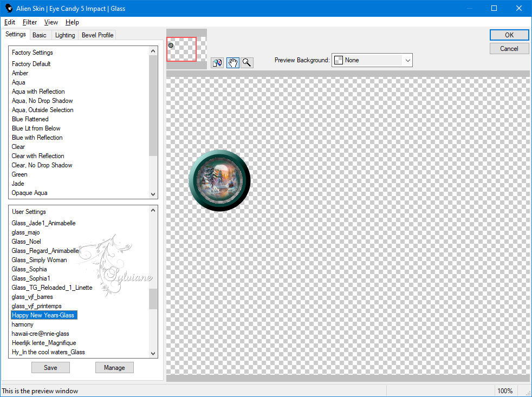This screenshot has width=532, height=397.
Task: Click the Manage settings button
Action: (x=114, y=367)
